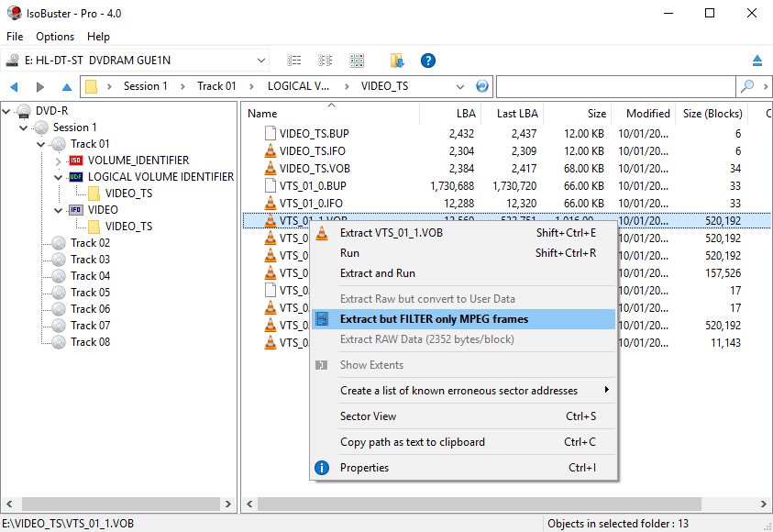Viewport: 773px width, 532px height.
Task: Click the LOGICAL V... breadcrumb
Action: point(298,86)
